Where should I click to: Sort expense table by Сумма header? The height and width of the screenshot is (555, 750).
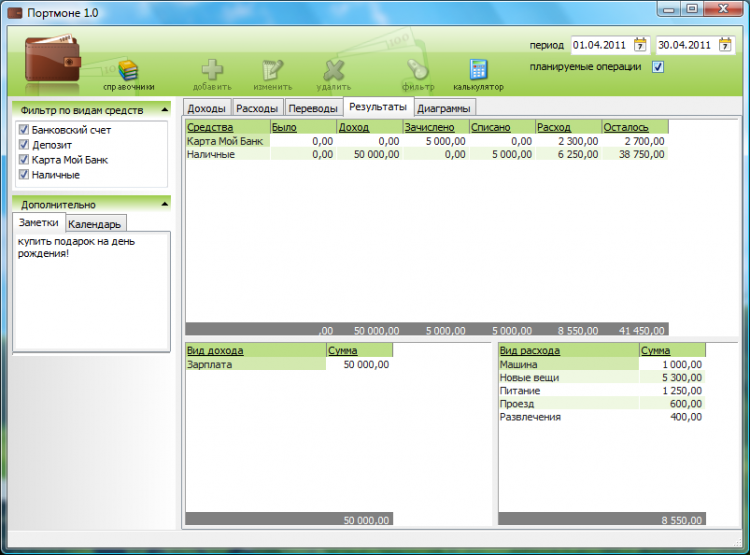tap(673, 350)
